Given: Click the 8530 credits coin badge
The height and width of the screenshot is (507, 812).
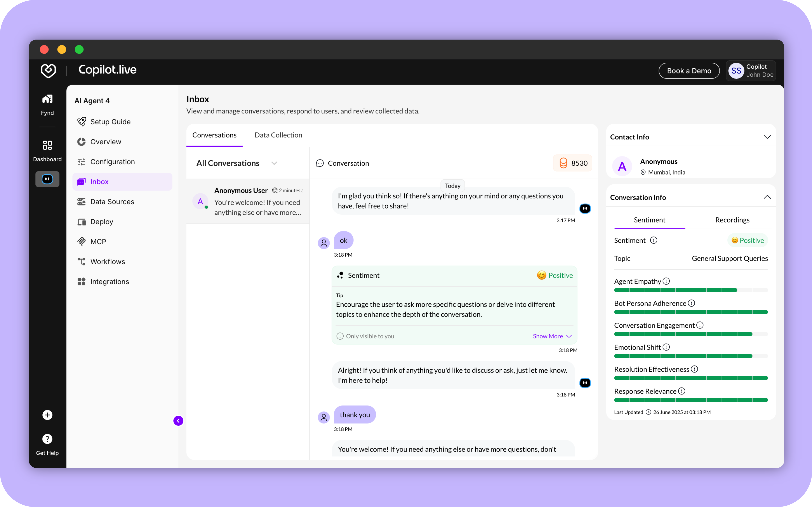Looking at the screenshot, I should (x=572, y=163).
